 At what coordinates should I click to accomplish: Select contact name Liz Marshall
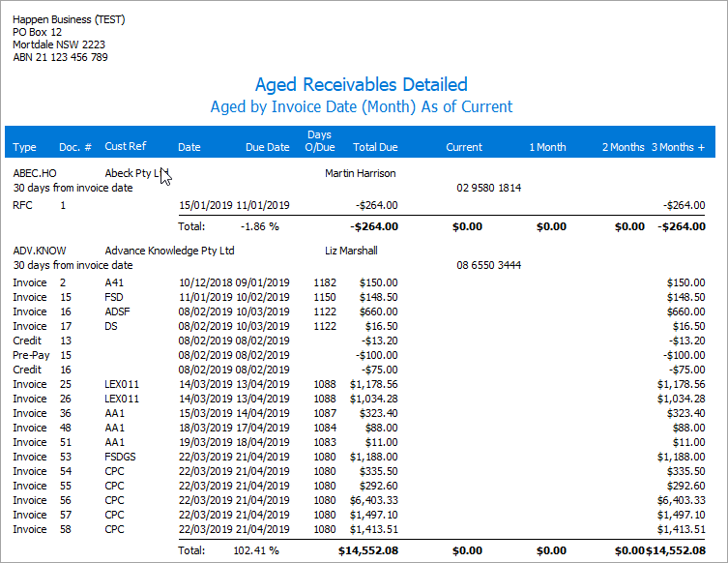[352, 251]
